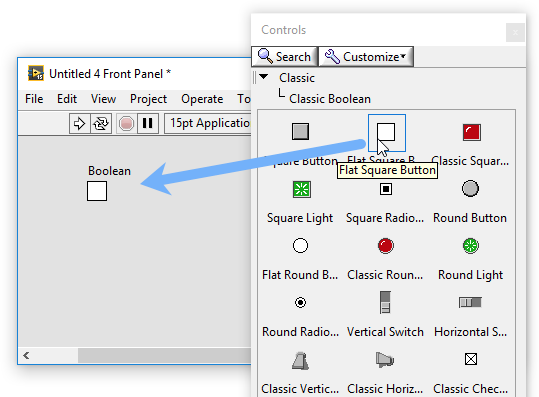The width and height of the screenshot is (539, 397).
Task: Select the Round Radio button icon
Action: [x=300, y=302]
